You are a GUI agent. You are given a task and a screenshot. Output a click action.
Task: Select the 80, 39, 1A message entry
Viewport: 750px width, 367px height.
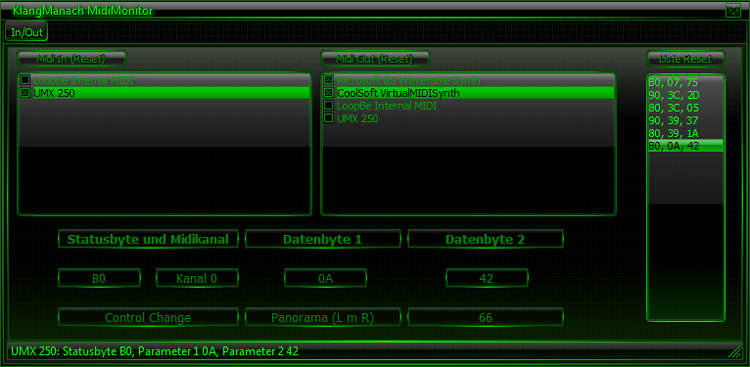[x=685, y=133]
